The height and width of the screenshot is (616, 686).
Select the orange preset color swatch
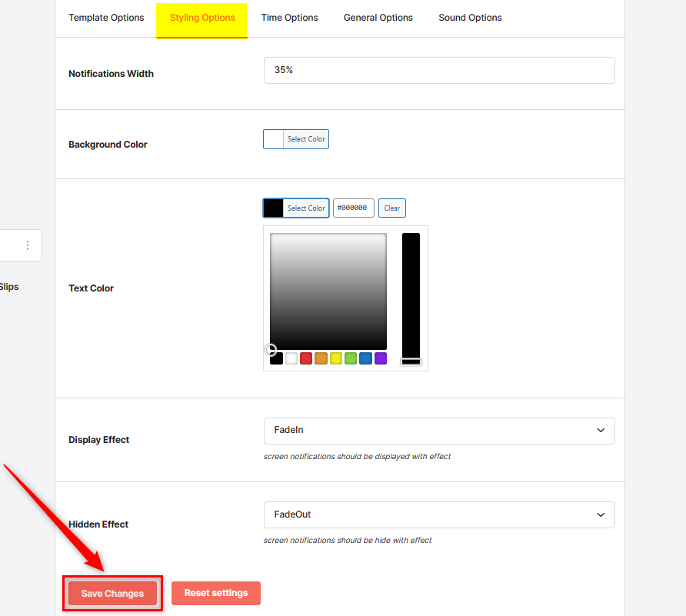coord(321,358)
